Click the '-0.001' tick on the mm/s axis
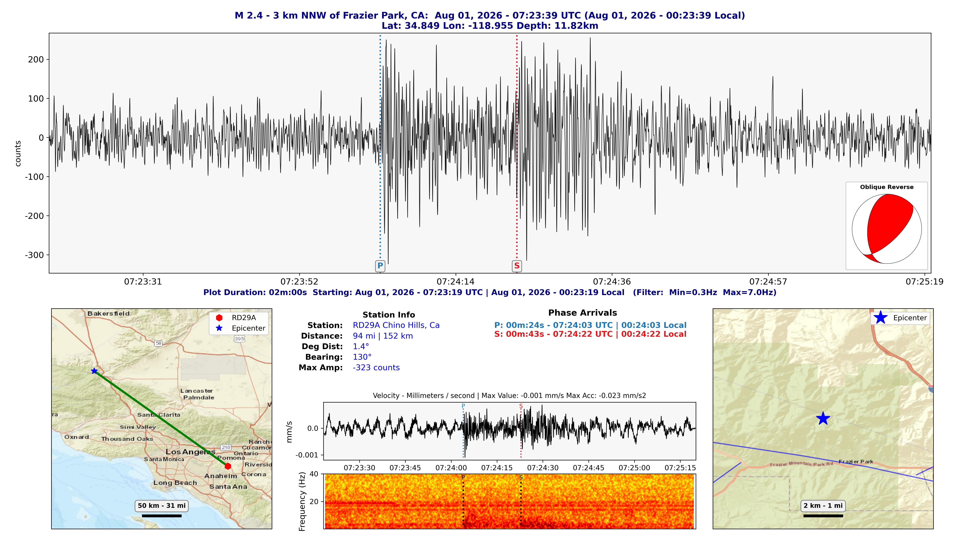This screenshot has height=551, width=980. coord(307,455)
